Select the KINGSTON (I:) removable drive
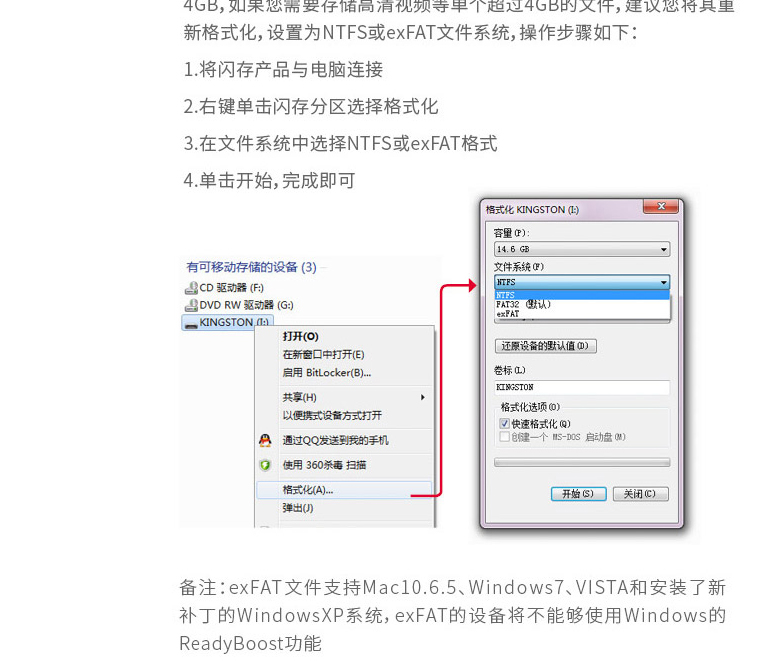The image size is (758, 661). [228, 322]
